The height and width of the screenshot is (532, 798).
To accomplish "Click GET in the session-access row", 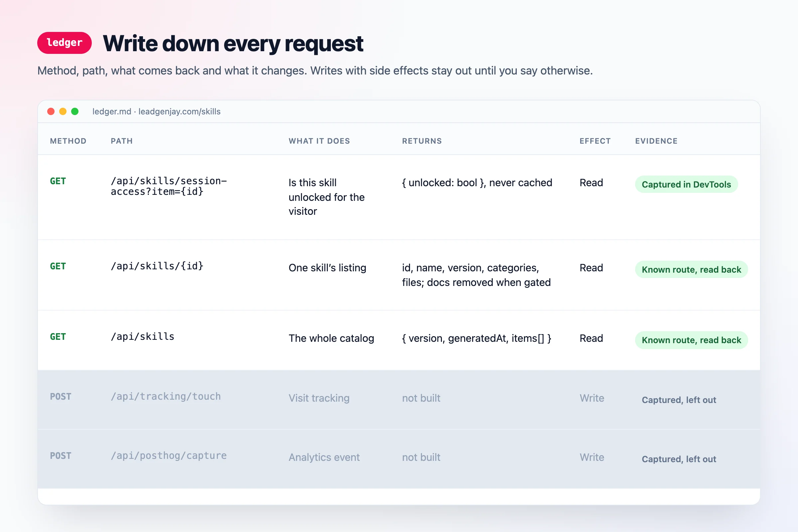I will tap(58, 181).
